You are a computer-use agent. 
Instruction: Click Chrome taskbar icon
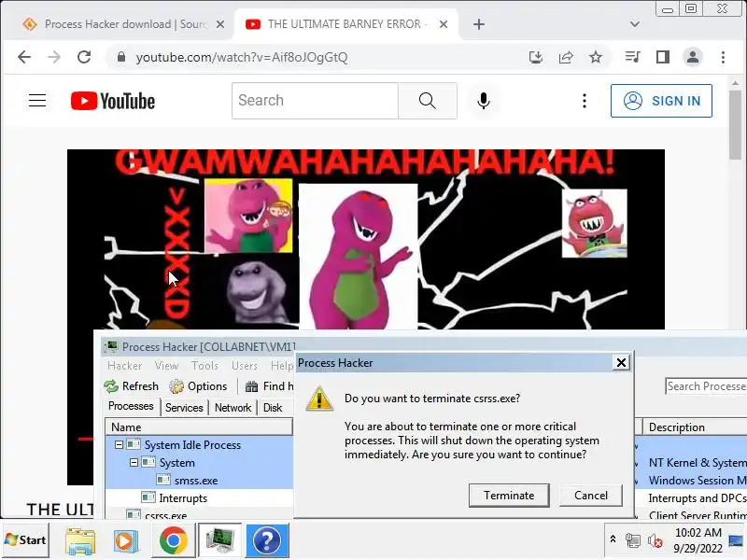point(173,540)
